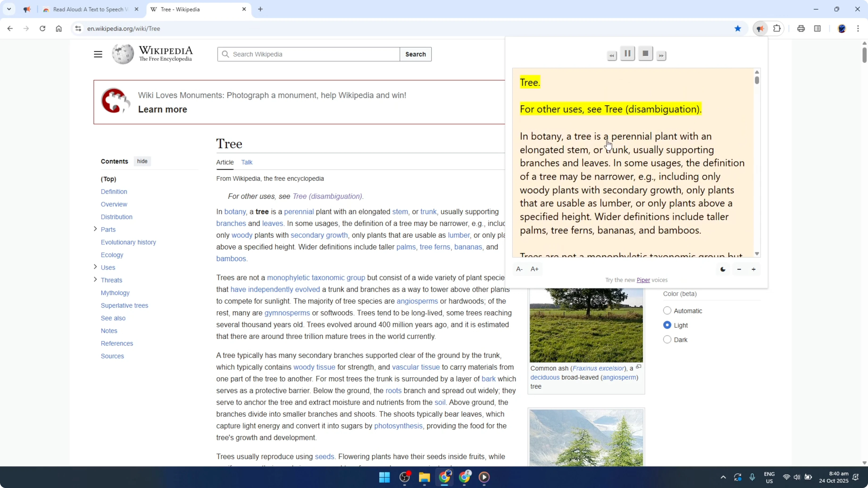This screenshot has width=868, height=488.
Task: Go back to previous page
Action: click(x=10, y=29)
